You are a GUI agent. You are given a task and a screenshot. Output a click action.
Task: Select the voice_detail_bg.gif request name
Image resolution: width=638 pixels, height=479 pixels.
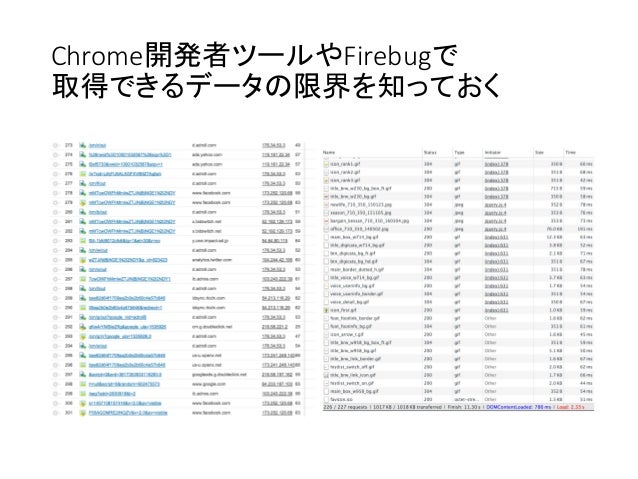(x=350, y=302)
